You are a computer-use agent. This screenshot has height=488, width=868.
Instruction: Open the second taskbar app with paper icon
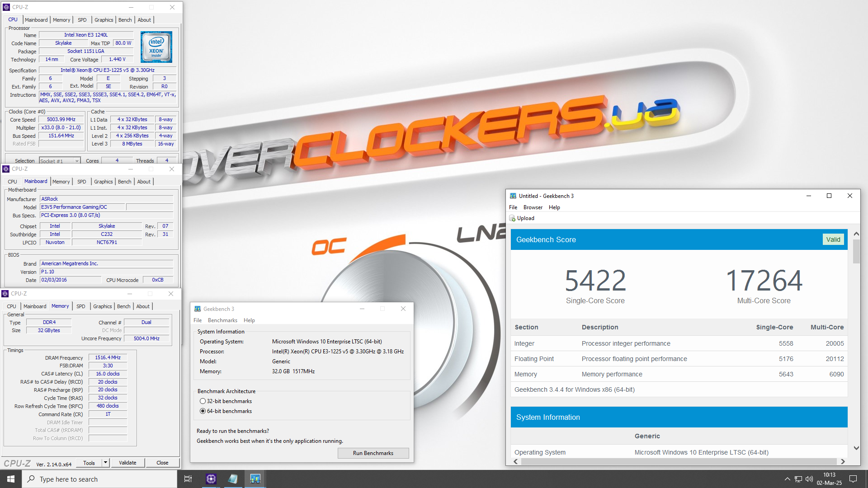coord(233,479)
